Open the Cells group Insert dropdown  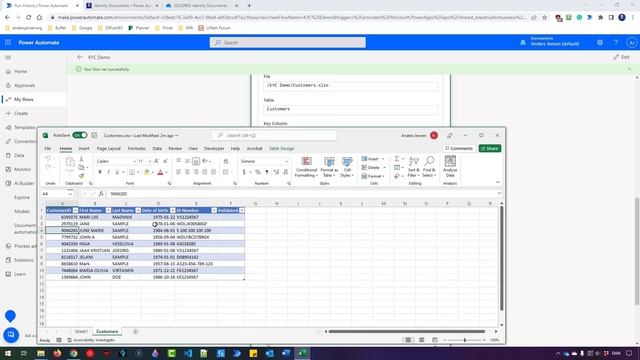pos(382,159)
